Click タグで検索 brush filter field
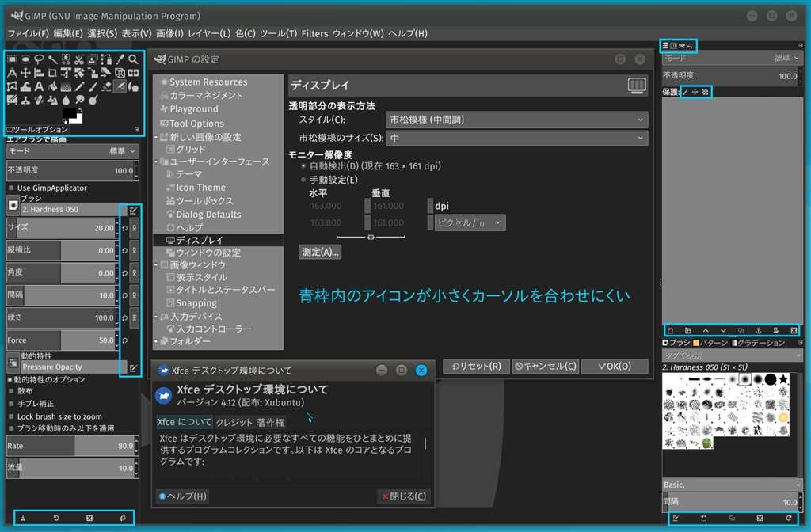The image size is (811, 532). coord(732,355)
